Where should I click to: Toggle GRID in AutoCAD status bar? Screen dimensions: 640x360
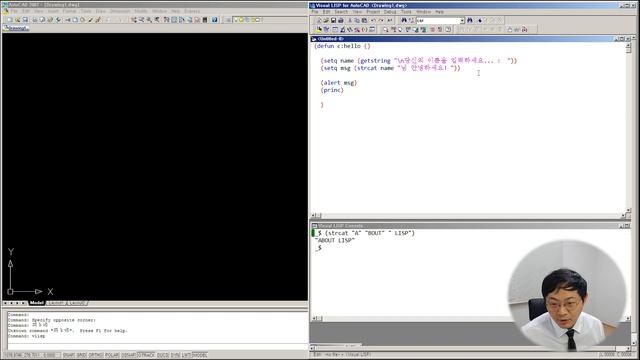click(x=82, y=355)
